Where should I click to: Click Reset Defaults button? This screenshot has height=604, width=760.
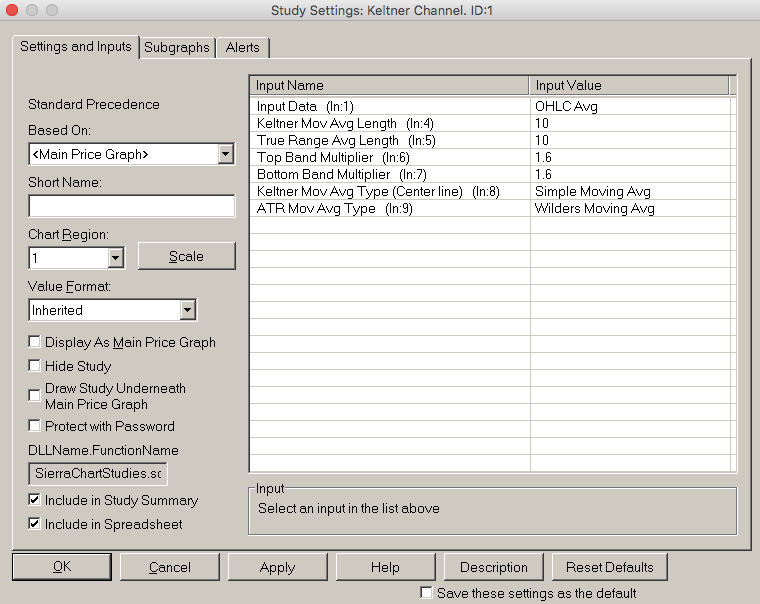(x=609, y=567)
